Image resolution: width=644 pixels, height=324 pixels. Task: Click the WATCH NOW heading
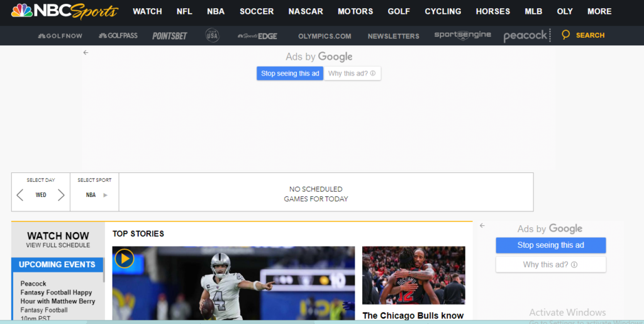[58, 236]
